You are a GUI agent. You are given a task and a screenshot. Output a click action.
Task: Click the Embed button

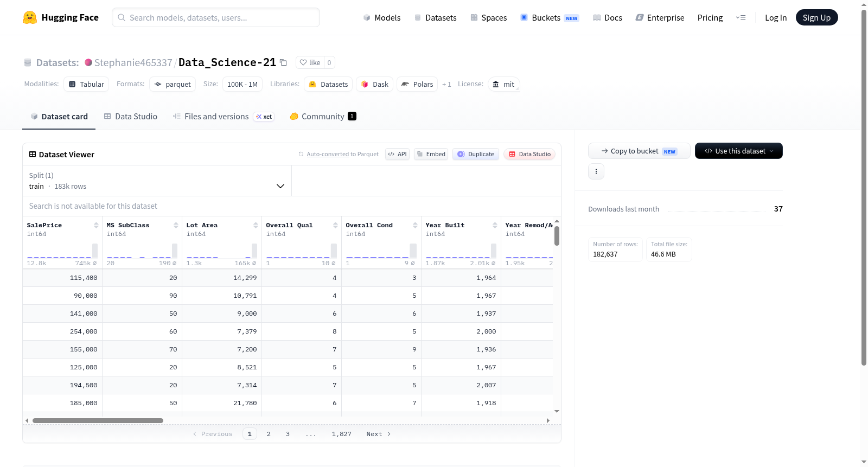point(431,154)
